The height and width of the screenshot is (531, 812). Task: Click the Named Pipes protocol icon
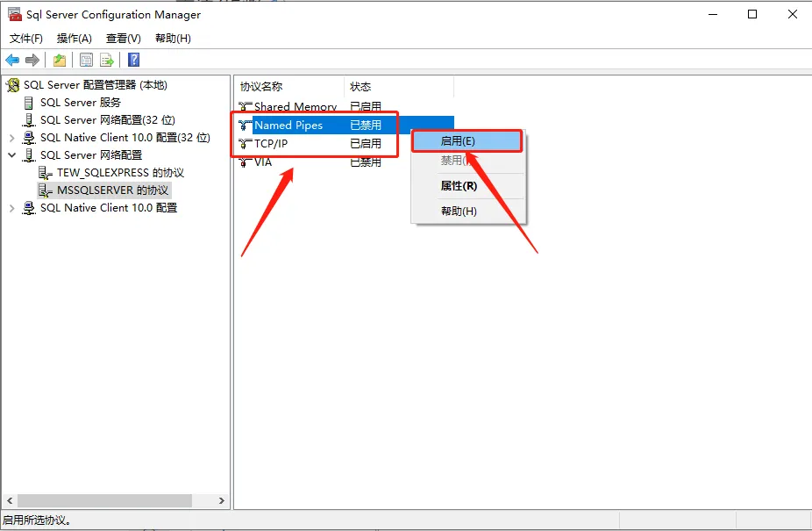point(245,125)
